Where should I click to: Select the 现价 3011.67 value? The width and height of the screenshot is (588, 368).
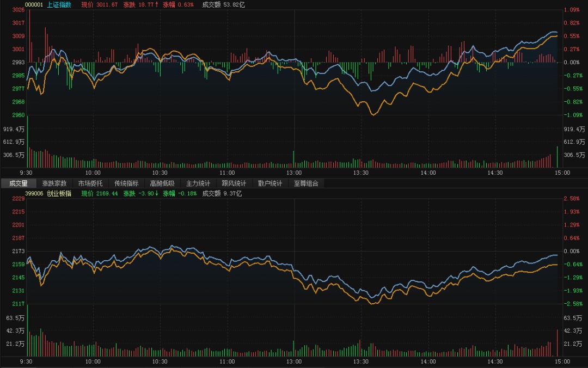click(x=100, y=4)
